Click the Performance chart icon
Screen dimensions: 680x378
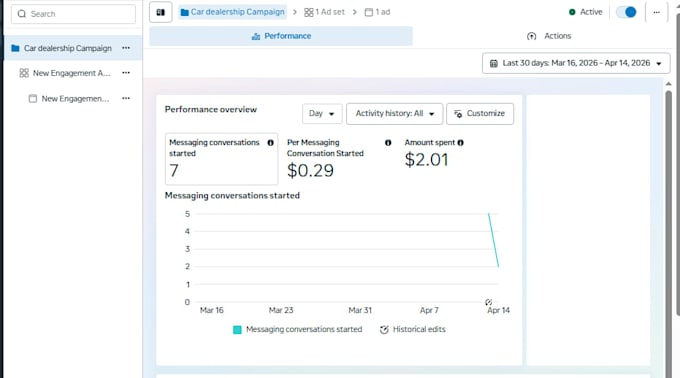pyautogui.click(x=256, y=36)
